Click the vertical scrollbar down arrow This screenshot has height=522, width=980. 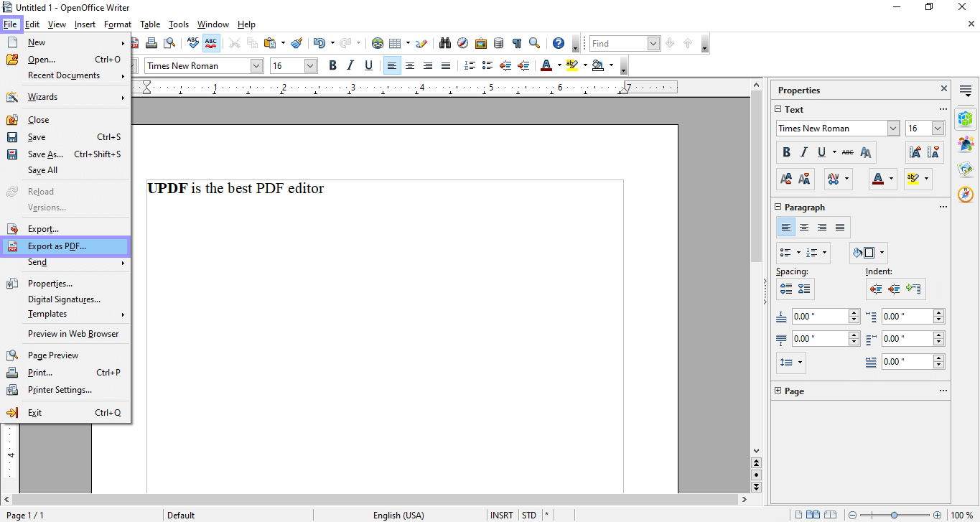(x=756, y=450)
